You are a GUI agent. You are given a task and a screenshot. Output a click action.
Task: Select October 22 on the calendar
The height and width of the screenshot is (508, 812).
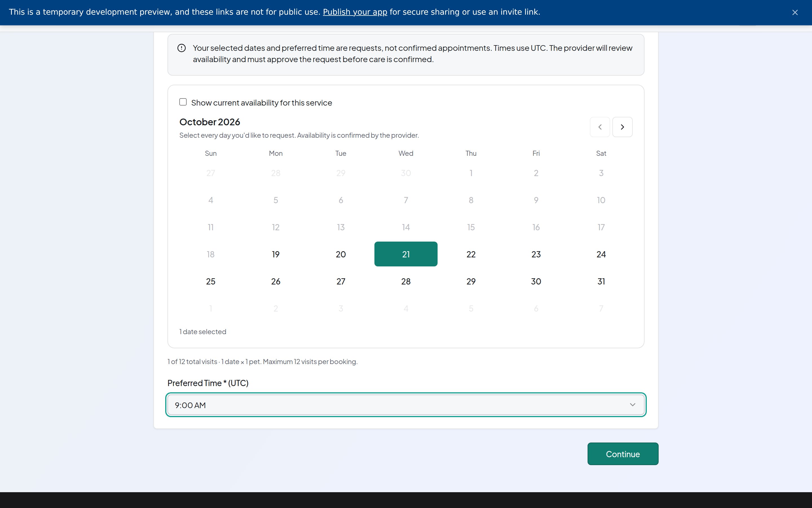471,254
